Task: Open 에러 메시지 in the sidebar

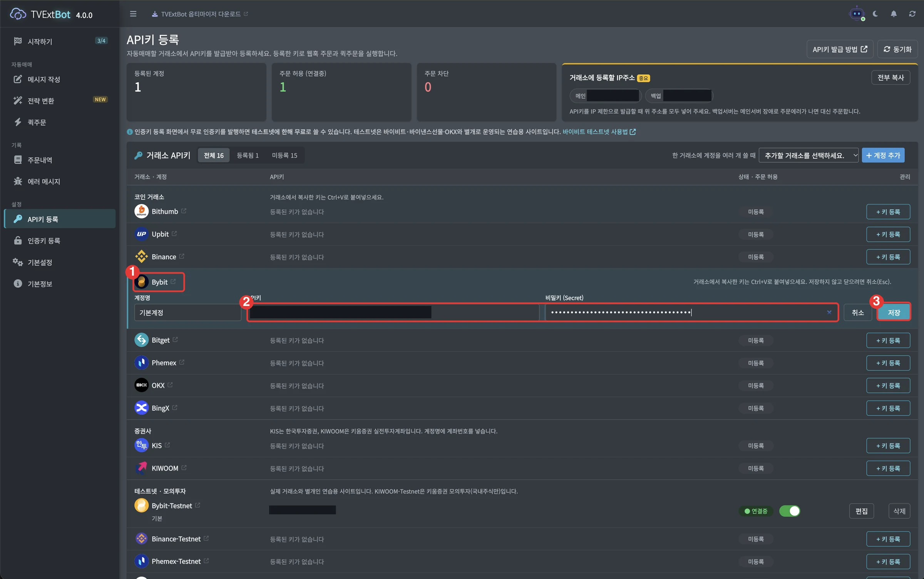Action: [60, 181]
